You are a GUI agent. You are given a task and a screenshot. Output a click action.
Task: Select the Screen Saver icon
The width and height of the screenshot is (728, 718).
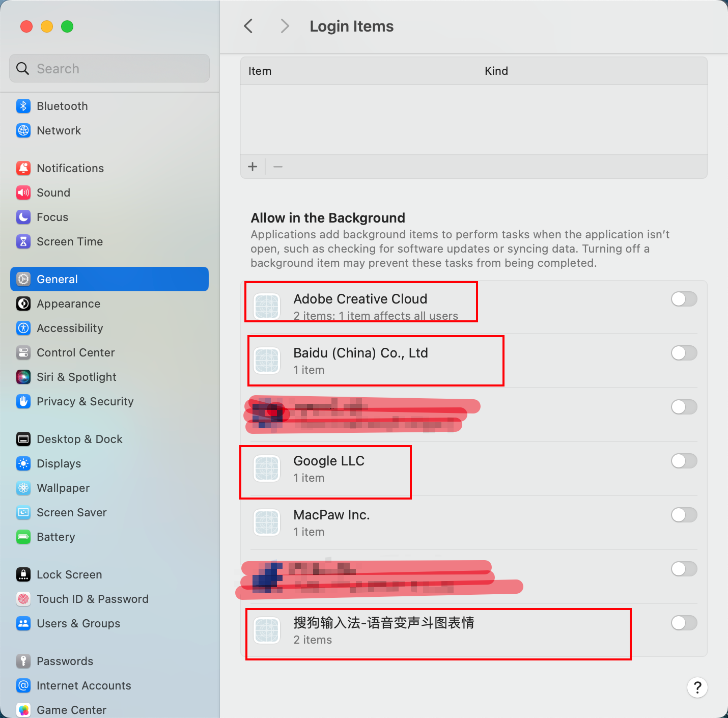point(23,512)
